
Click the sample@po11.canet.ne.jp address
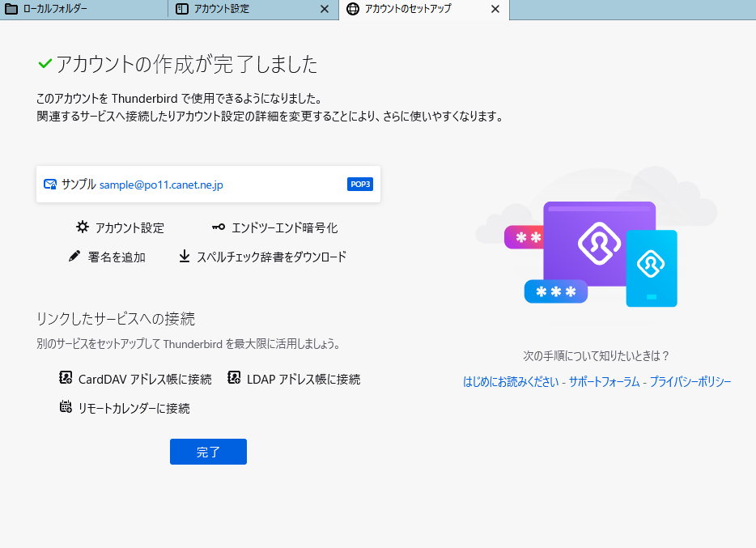point(161,185)
